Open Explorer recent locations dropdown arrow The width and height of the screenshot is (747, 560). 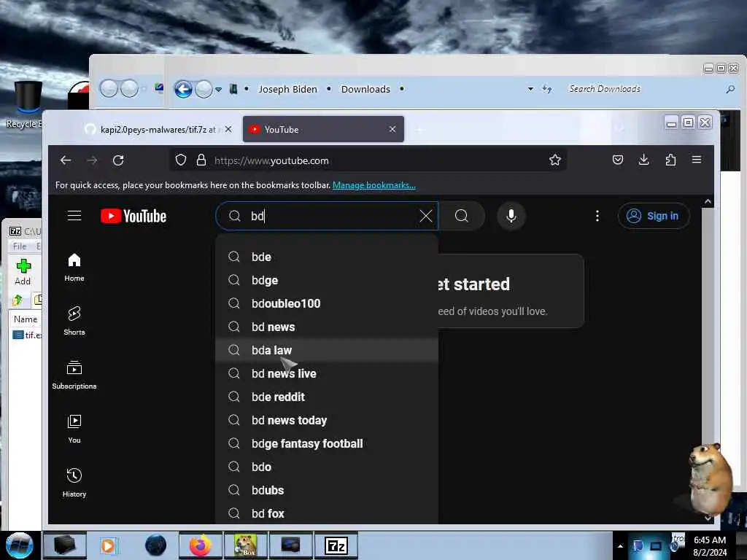(x=218, y=90)
